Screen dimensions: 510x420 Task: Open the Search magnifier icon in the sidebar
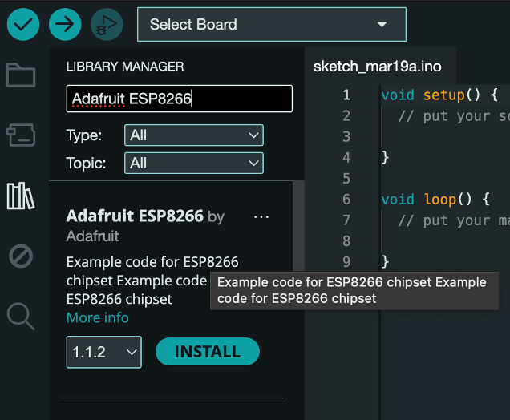tap(21, 317)
